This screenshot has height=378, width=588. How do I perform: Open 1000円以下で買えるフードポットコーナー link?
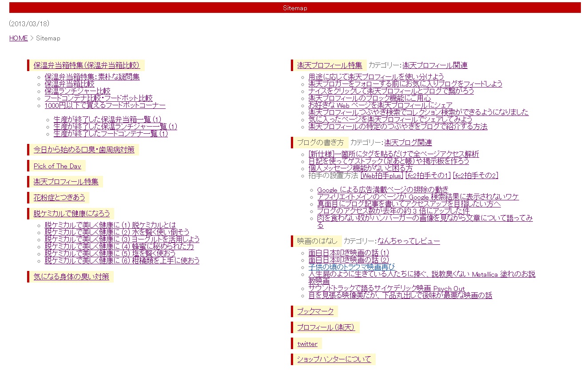(x=105, y=105)
